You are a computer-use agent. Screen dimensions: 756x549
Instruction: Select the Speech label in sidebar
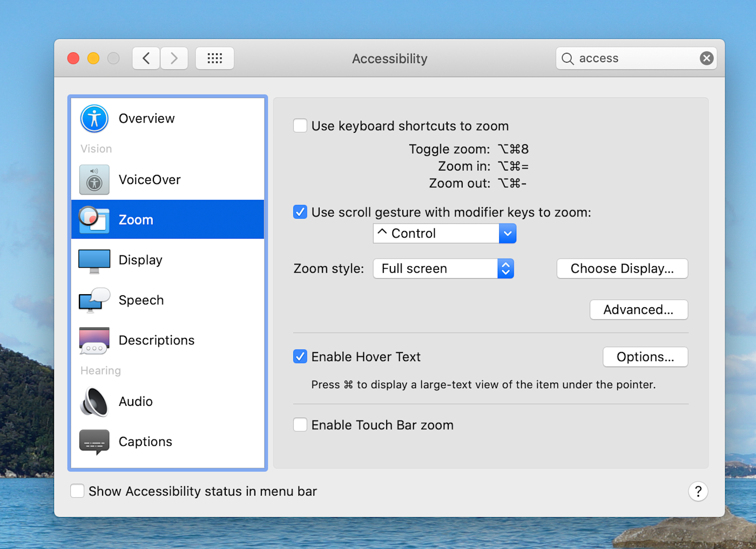coord(141,300)
